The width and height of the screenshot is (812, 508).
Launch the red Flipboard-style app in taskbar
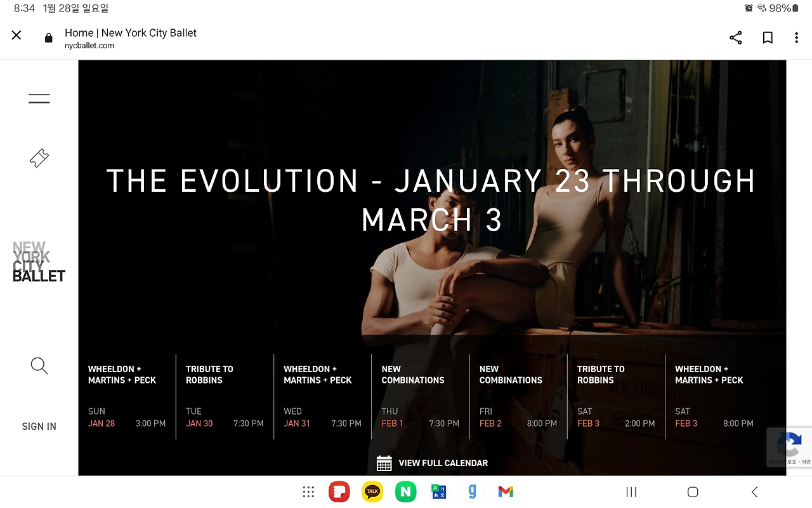pos(339,492)
